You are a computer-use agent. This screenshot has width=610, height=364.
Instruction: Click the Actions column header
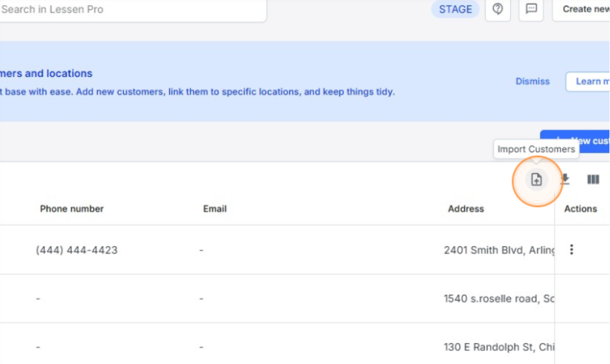580,209
